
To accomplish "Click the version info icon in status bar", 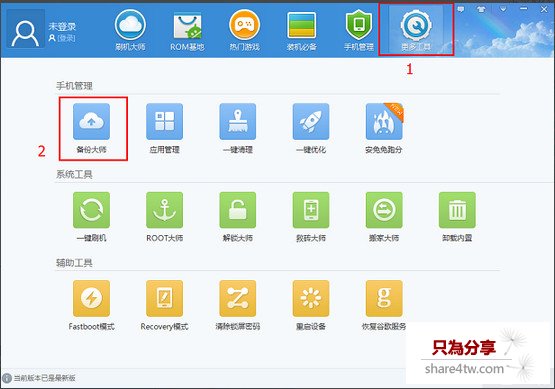I will tap(7, 378).
